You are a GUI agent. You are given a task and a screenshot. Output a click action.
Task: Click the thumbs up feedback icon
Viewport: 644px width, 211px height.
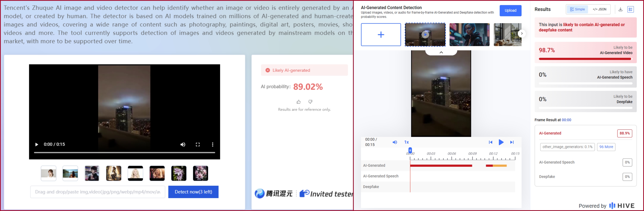[299, 102]
